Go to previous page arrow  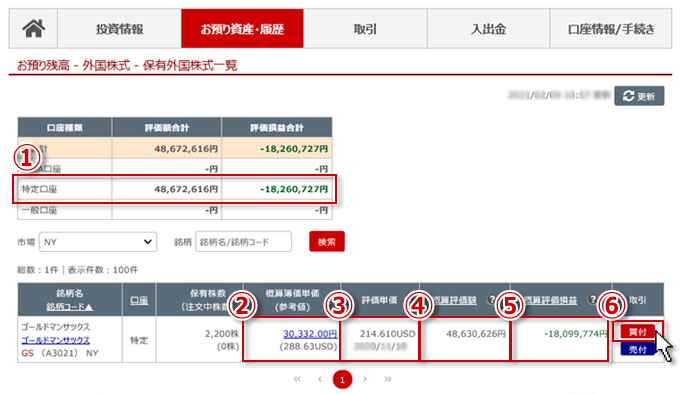(320, 379)
